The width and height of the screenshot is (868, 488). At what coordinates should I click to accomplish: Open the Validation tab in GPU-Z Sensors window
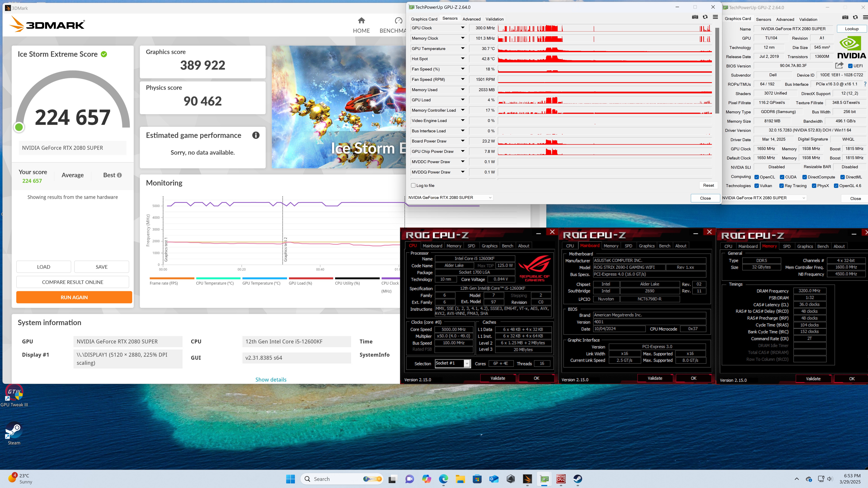pyautogui.click(x=494, y=19)
